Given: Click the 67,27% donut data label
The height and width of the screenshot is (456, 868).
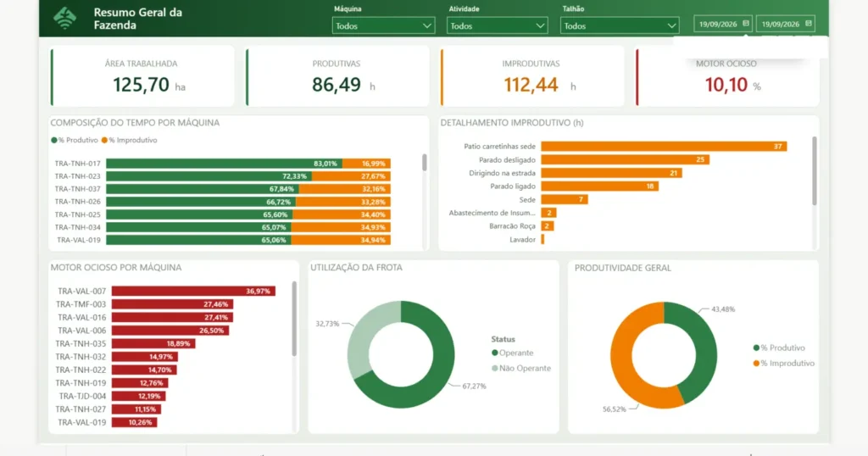Looking at the screenshot, I should [475, 386].
